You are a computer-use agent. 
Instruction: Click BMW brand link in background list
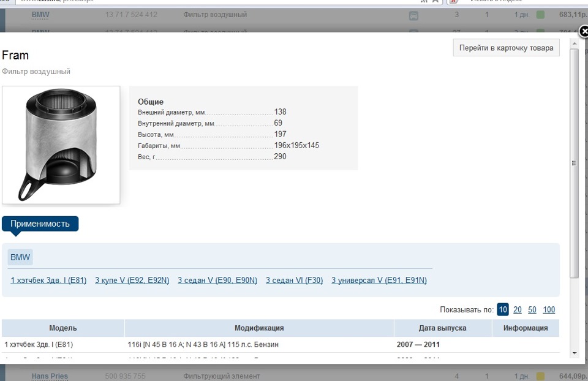click(40, 15)
